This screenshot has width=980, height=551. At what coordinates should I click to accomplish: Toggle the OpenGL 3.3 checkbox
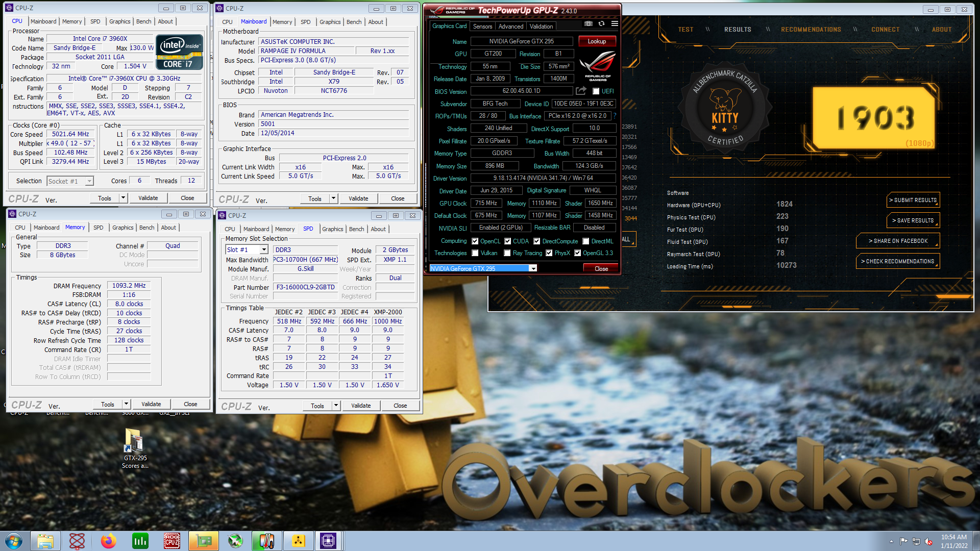578,253
